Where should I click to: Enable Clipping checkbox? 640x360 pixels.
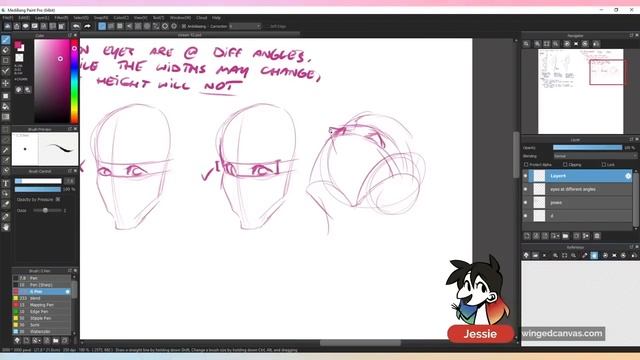pyautogui.click(x=565, y=164)
